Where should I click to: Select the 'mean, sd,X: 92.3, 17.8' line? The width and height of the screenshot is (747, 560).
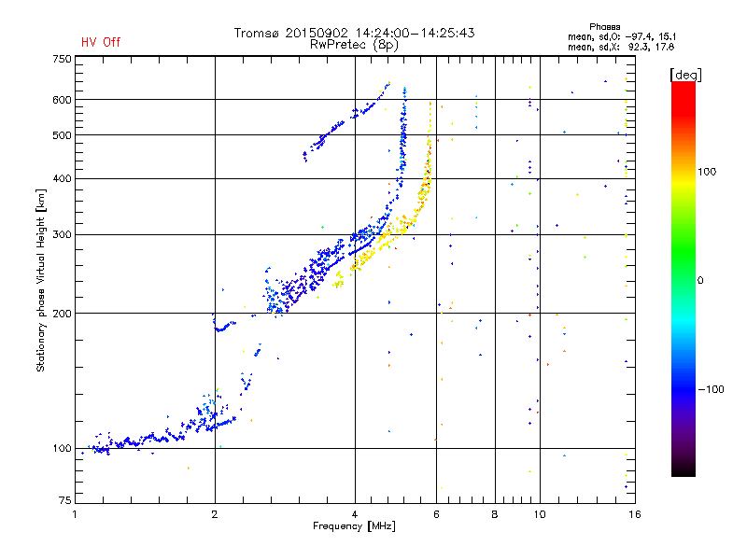pos(621,47)
